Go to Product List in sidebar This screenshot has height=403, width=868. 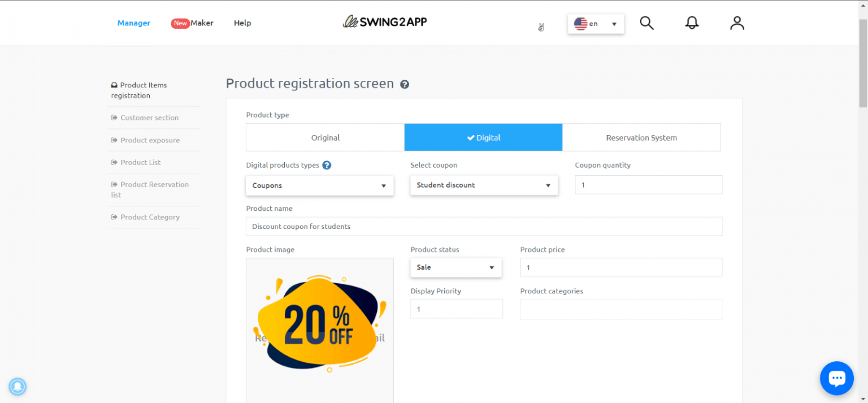pos(140,162)
